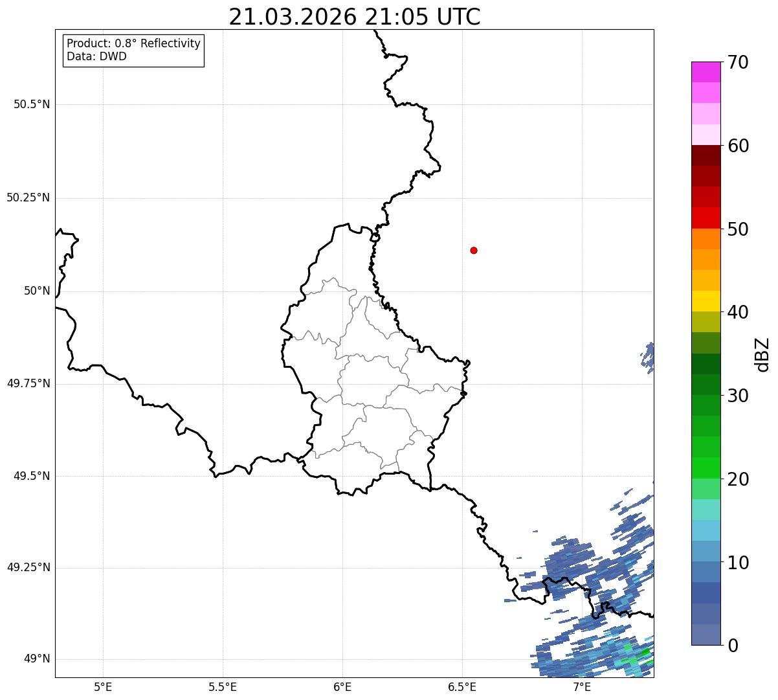Click the colorbar tick label 60
Image resolution: width=778 pixels, height=700 pixels.
pyautogui.click(x=738, y=146)
